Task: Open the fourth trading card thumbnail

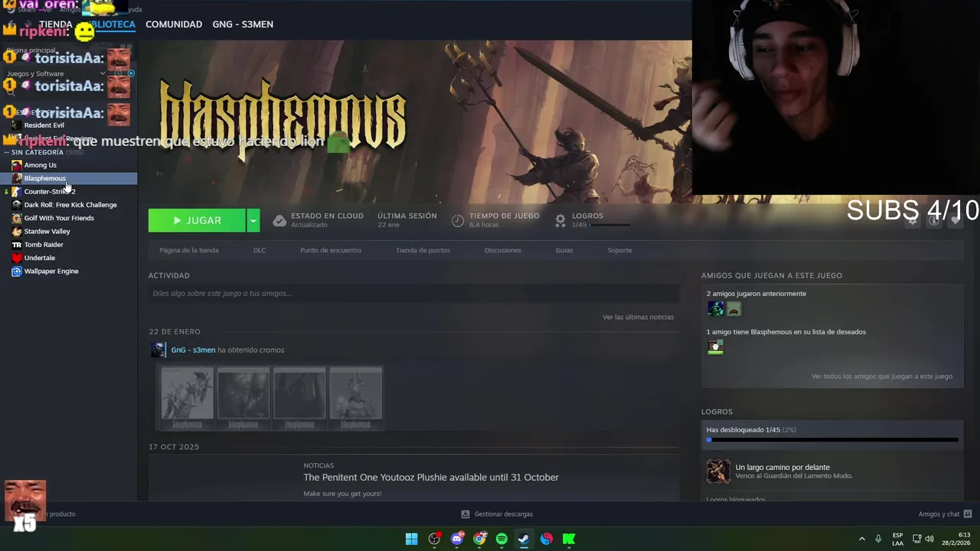Action: (x=356, y=398)
